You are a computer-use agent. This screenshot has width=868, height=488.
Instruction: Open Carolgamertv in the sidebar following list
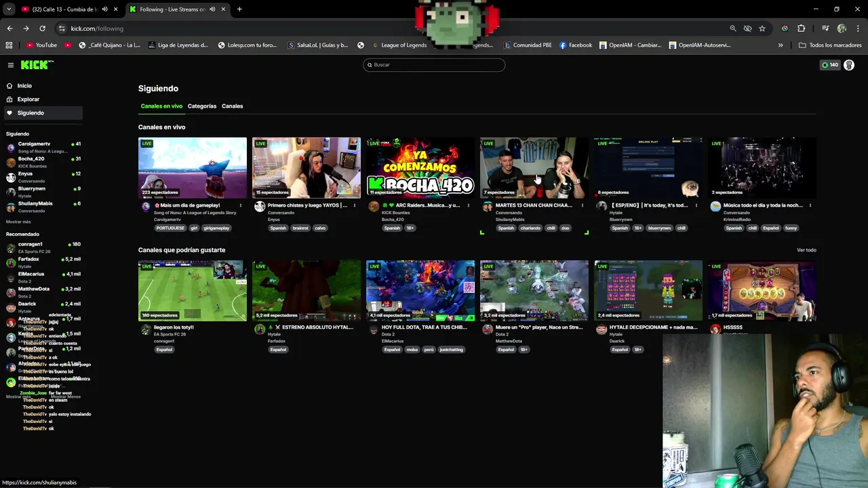(43, 147)
